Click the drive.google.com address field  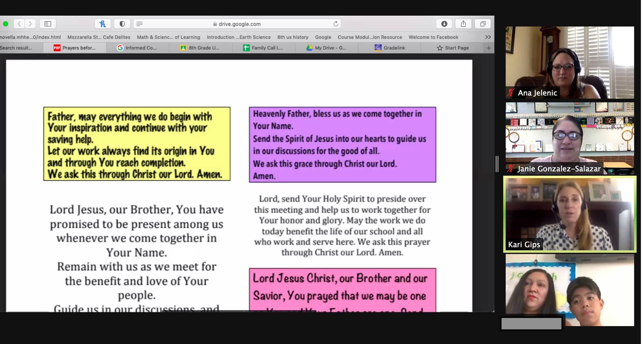tap(237, 24)
